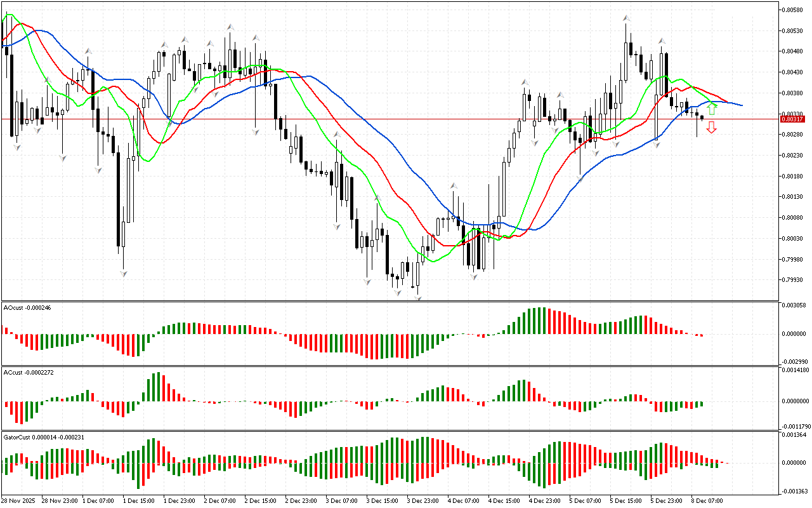Viewport: 812px width, 508px height.
Task: Select the down fractal below the lowest candle
Action: pos(417,297)
